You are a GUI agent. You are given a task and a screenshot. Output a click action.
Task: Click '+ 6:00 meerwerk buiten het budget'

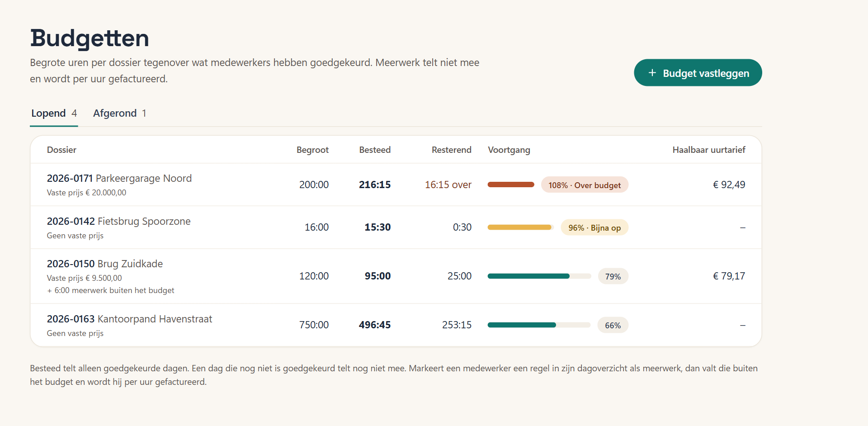(110, 290)
